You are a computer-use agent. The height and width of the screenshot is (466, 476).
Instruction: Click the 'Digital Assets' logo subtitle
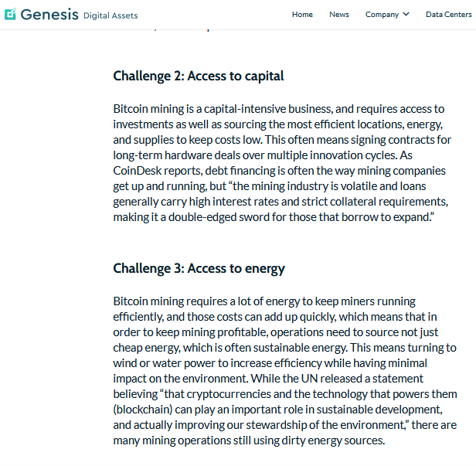(x=110, y=15)
